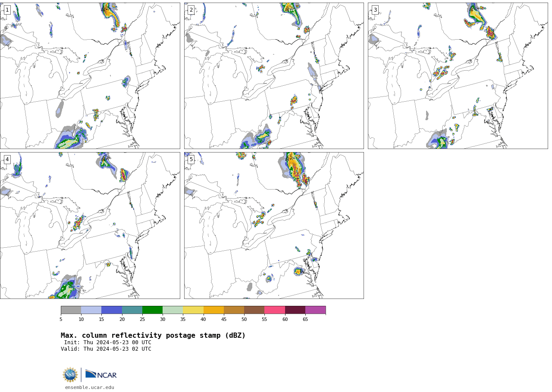Viewport: 552px width, 392px height.
Task: Click the NCAR logo
Action: click(x=101, y=374)
